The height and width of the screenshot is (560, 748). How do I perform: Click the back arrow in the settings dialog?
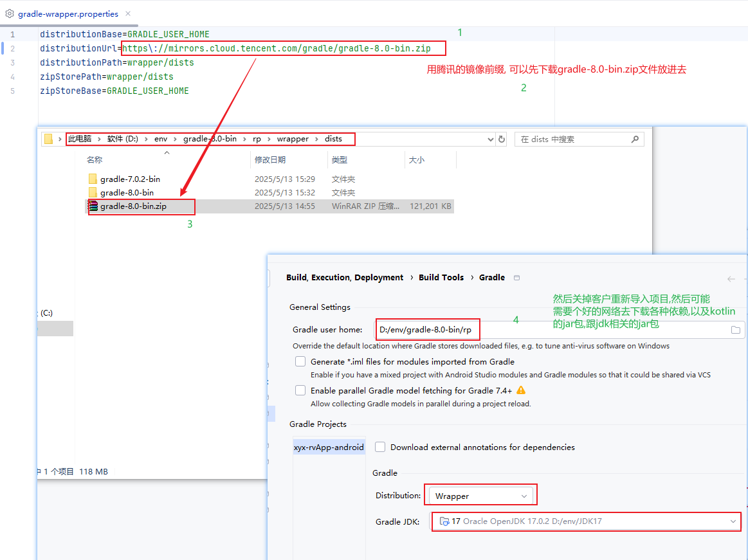pyautogui.click(x=731, y=278)
